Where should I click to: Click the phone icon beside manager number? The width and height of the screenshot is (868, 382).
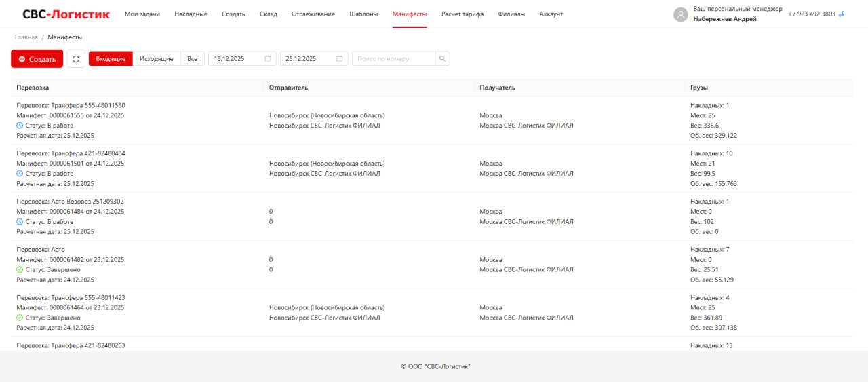(x=842, y=14)
